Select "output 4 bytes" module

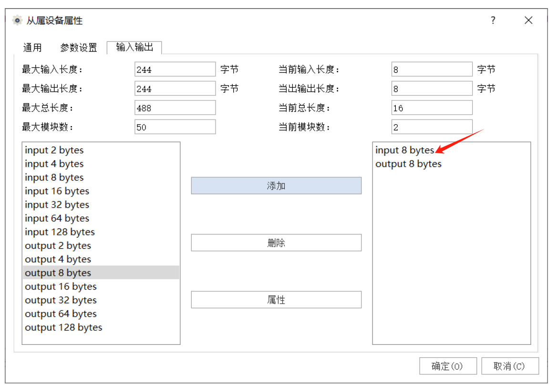coord(101,259)
